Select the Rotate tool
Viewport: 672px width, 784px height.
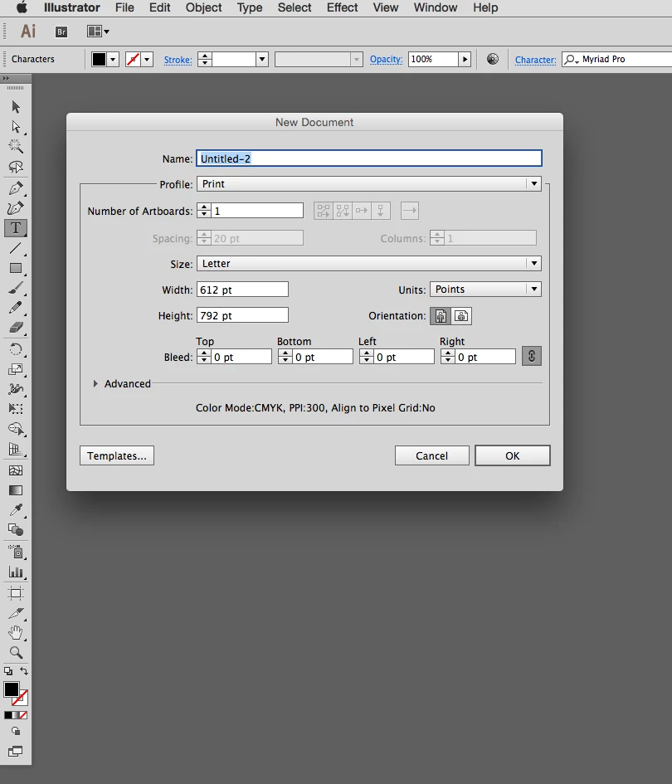click(16, 349)
